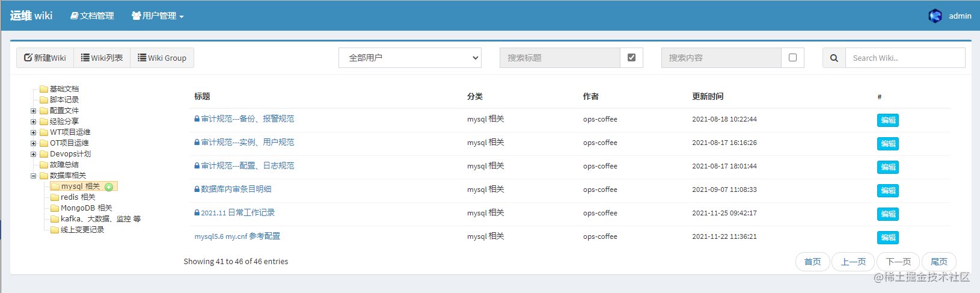Open 审计规范---备份、报警规范 article

pos(248,119)
